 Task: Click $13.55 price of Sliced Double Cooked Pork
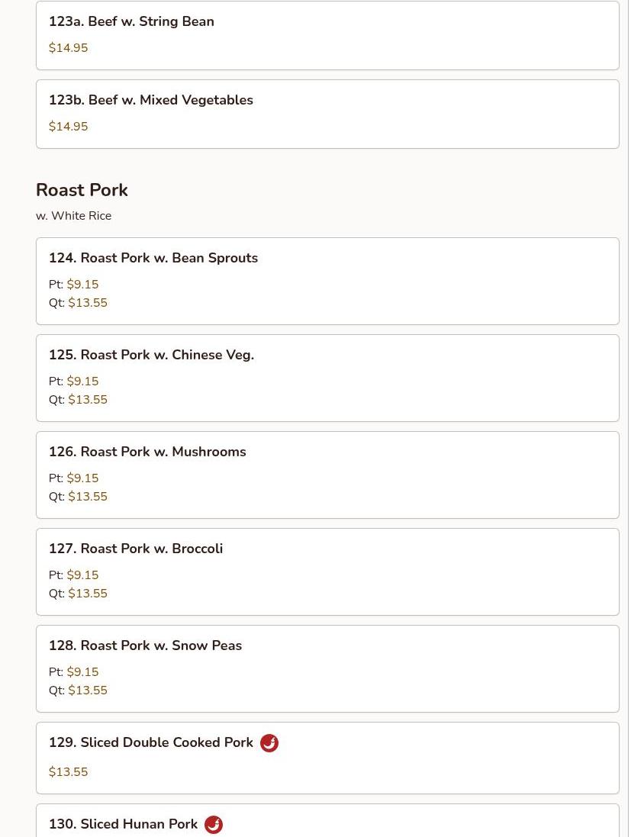(68, 772)
